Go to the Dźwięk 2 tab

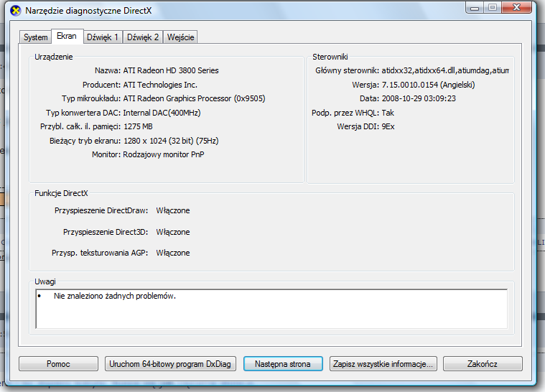pos(143,37)
